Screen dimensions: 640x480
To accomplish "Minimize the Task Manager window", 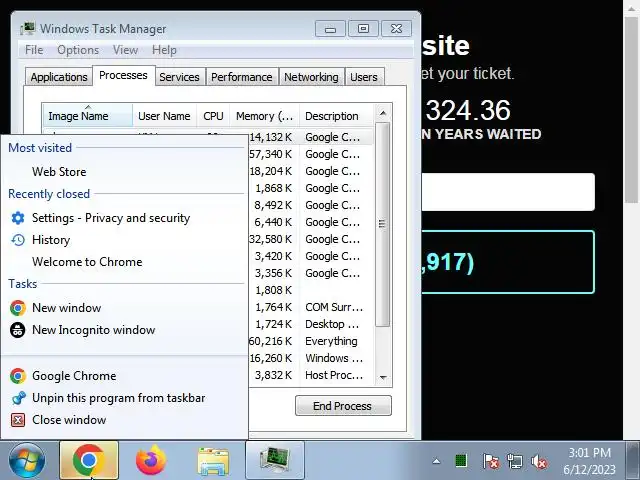I will (331, 29).
